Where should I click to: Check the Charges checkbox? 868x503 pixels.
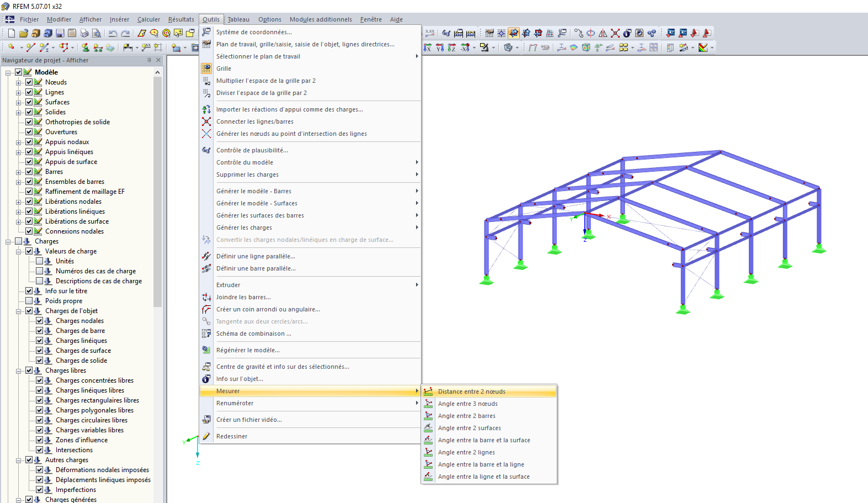(18, 241)
